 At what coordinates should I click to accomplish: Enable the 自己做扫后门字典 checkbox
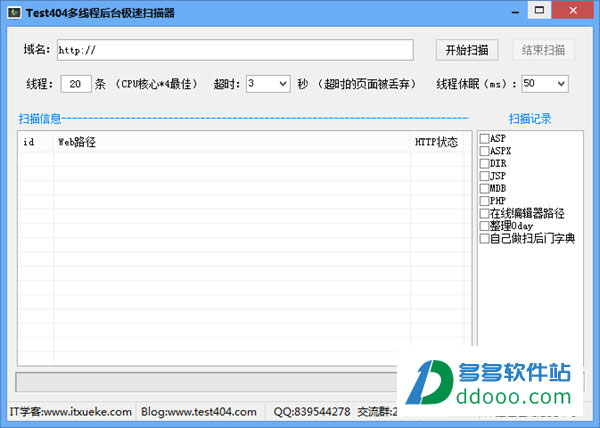pos(484,239)
